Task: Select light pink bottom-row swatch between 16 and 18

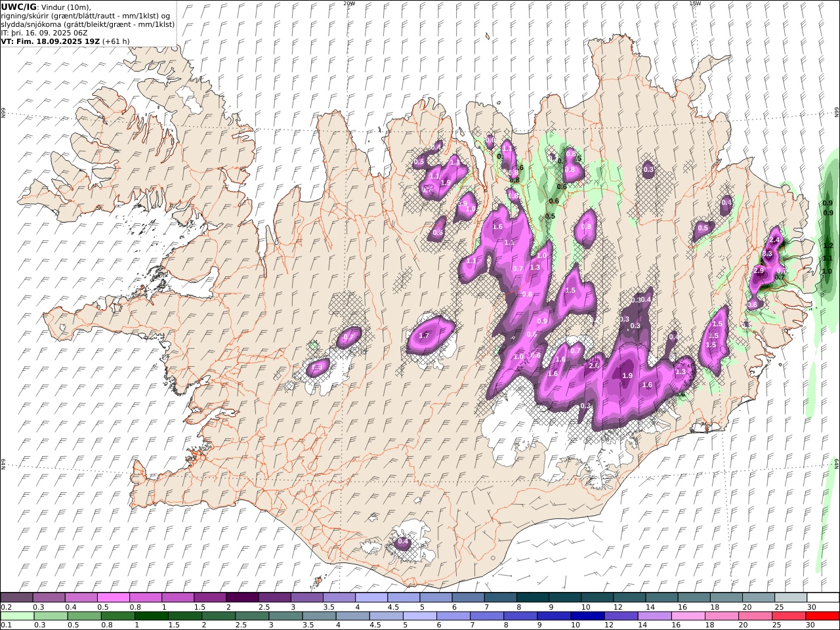Action: click(x=688, y=616)
